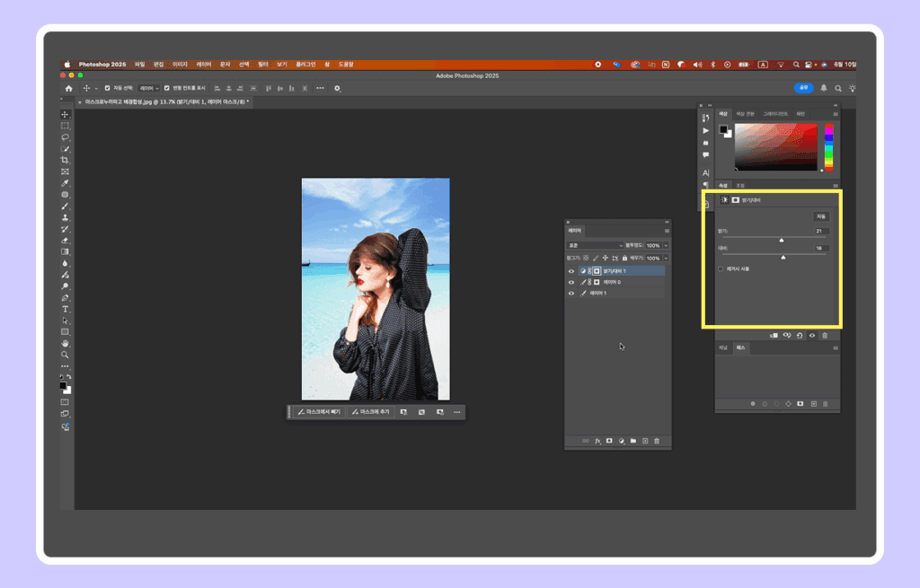
Task: Open the Properties panel menu
Action: pos(836,186)
